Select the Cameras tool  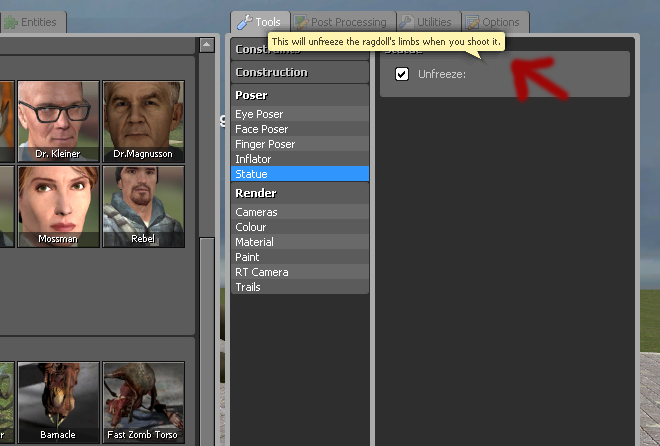pos(300,212)
